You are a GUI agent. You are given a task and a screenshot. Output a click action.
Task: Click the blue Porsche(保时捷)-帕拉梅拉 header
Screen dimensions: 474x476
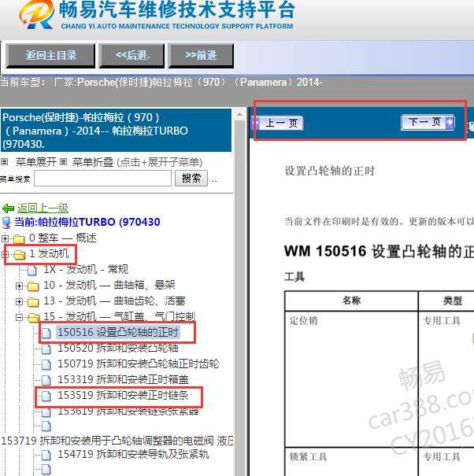pyautogui.click(x=116, y=131)
